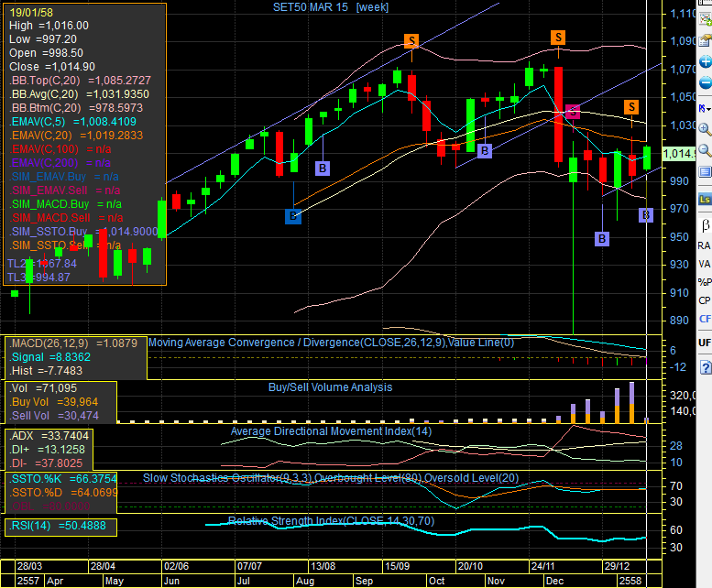This screenshot has width=712, height=588.
Task: Click the Low =997.20 value
Action: point(43,39)
